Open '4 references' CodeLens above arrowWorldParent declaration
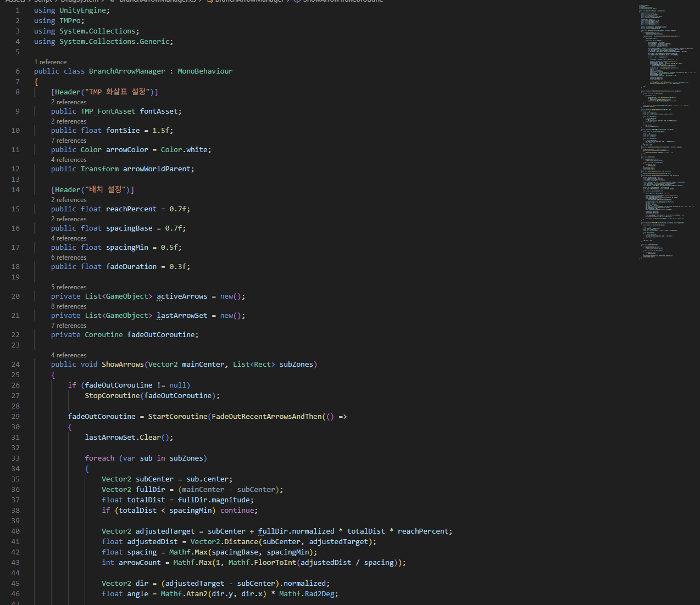 tap(69, 160)
